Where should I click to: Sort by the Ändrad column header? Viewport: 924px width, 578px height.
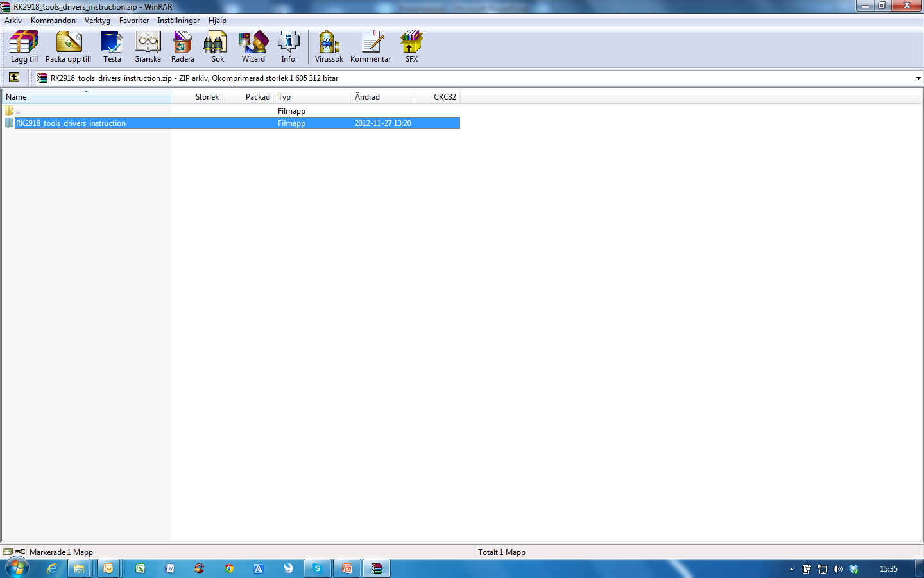coord(383,97)
